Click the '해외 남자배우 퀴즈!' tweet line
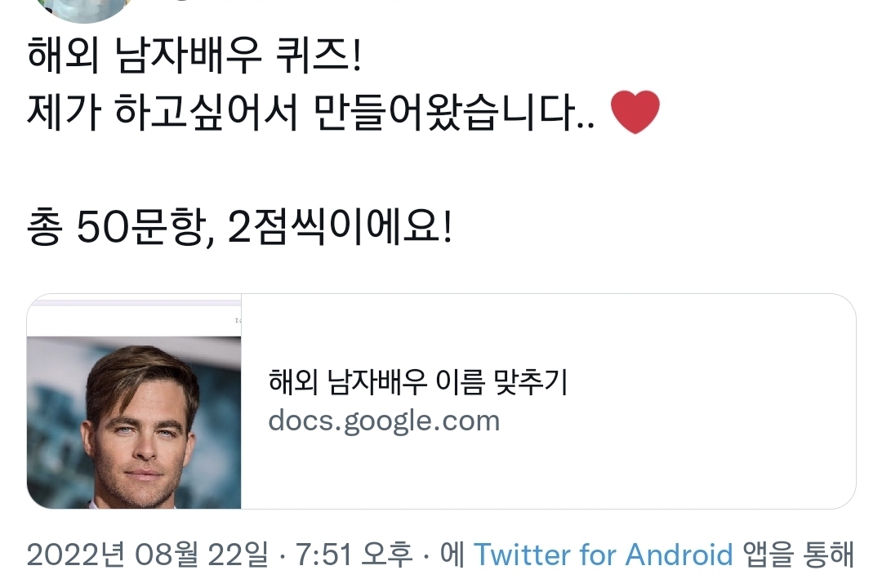The width and height of the screenshot is (882, 588). tap(194, 60)
